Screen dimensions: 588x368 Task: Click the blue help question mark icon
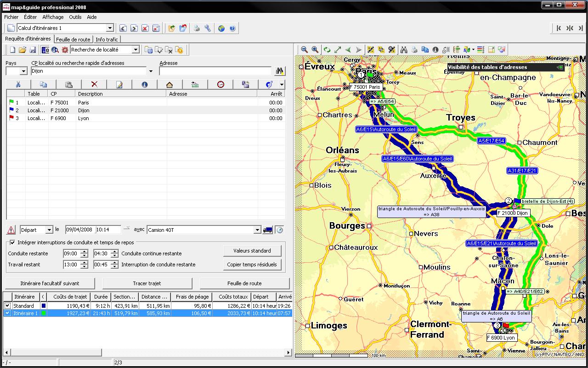(232, 28)
